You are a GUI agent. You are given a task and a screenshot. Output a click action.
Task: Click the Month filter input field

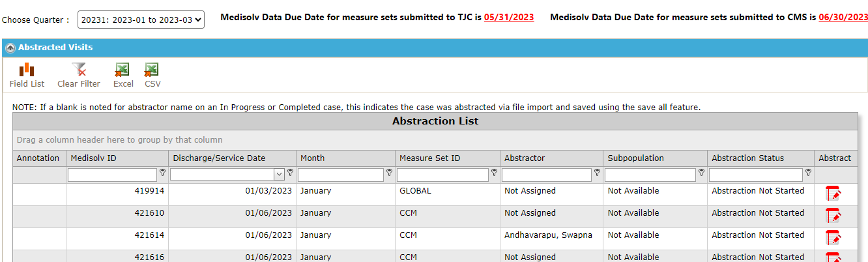[x=341, y=175]
